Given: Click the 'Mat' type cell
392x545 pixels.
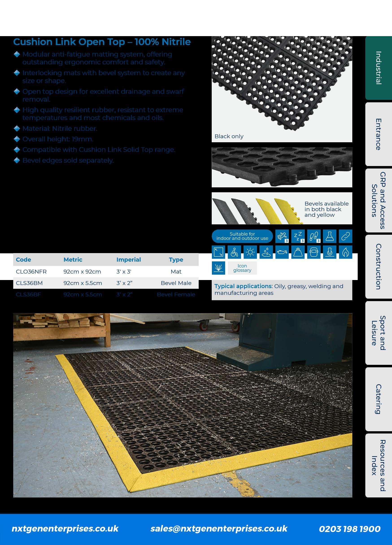Looking at the screenshot, I should point(176,271).
